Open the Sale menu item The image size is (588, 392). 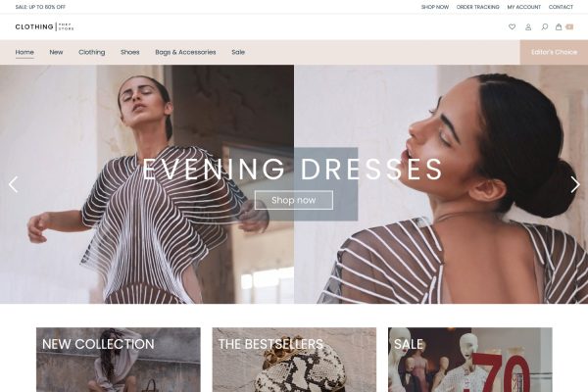click(238, 52)
